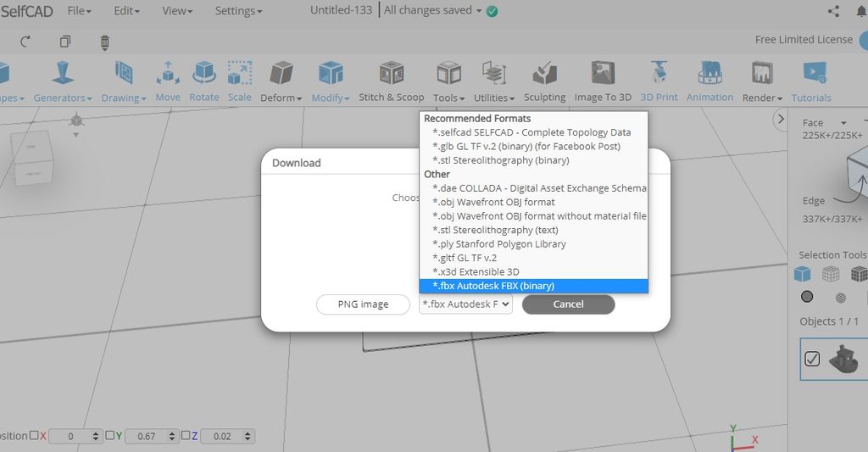The width and height of the screenshot is (868, 452).
Task: Select the Move tool
Action: [x=168, y=82]
